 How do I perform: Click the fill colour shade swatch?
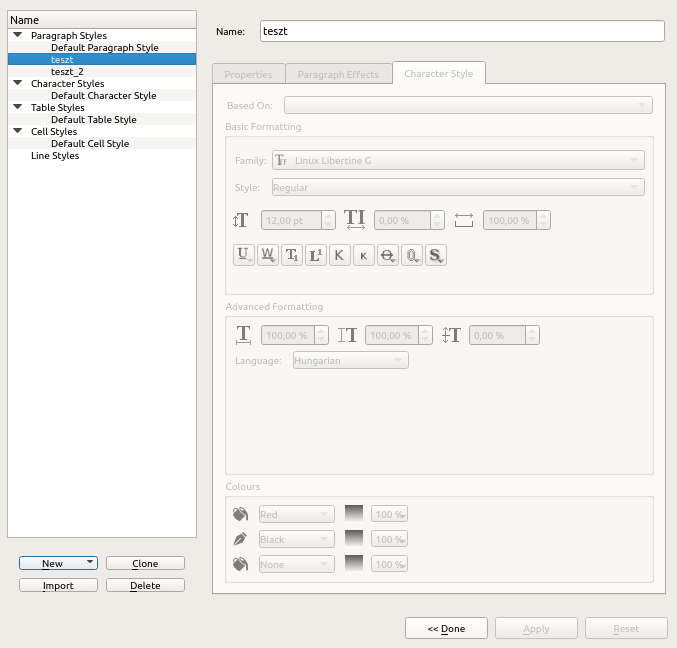[x=354, y=514]
